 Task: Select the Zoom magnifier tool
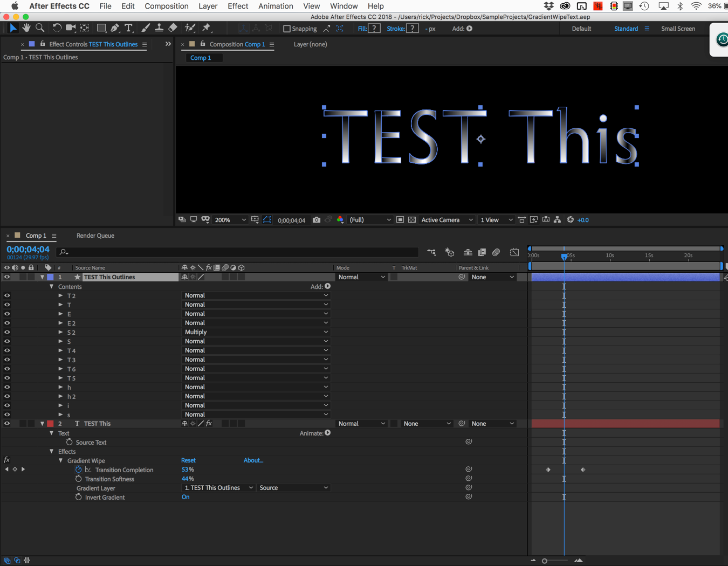pos(40,28)
